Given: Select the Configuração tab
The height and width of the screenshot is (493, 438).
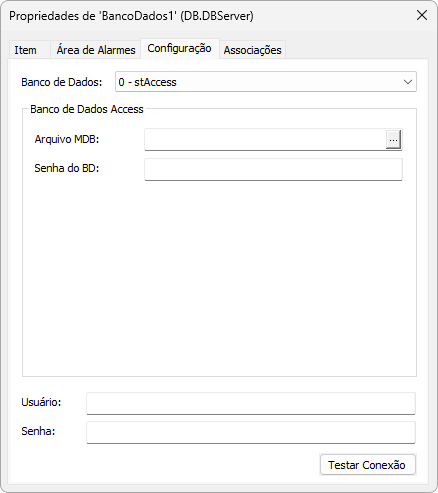Looking at the screenshot, I should (x=180, y=49).
